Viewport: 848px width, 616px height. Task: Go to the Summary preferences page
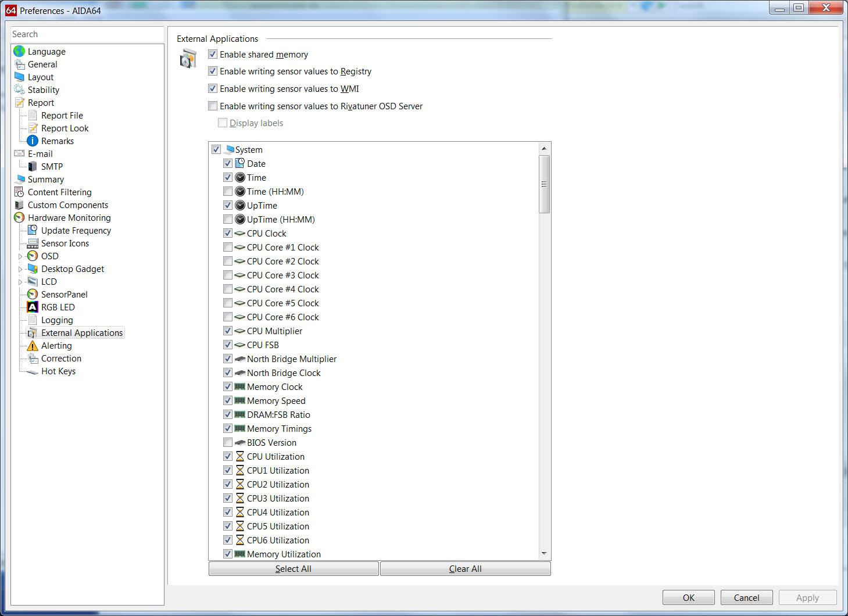[46, 180]
